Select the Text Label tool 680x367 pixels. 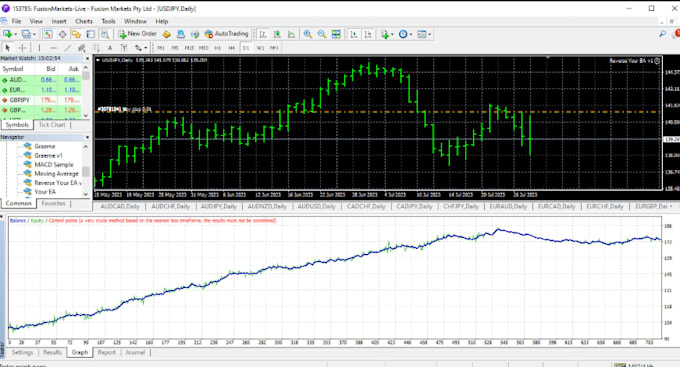click(124, 48)
